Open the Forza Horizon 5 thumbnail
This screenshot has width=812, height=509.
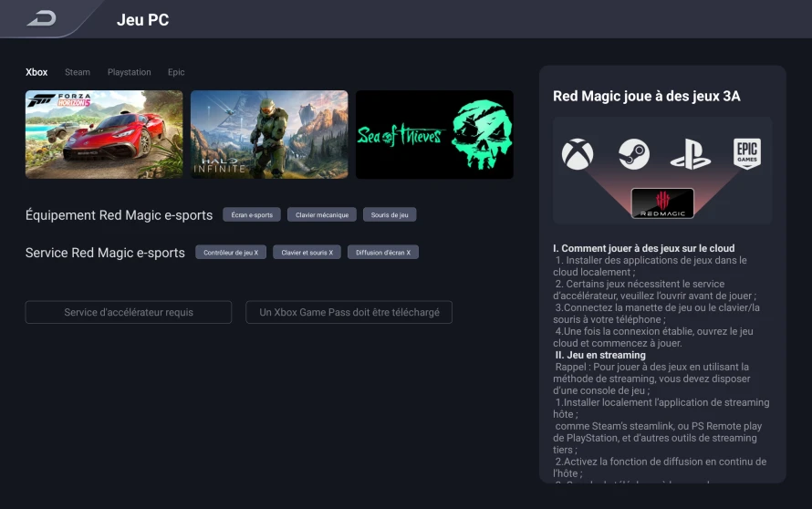click(104, 135)
